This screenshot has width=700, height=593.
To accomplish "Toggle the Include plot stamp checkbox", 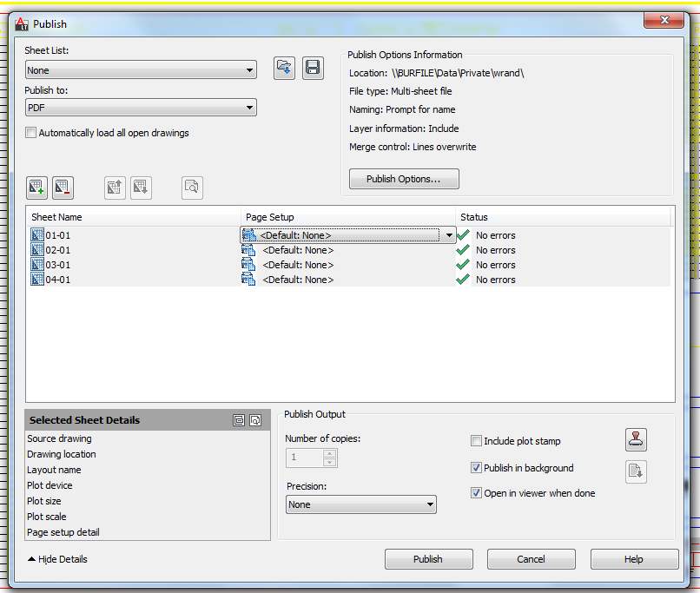I will tap(476, 440).
